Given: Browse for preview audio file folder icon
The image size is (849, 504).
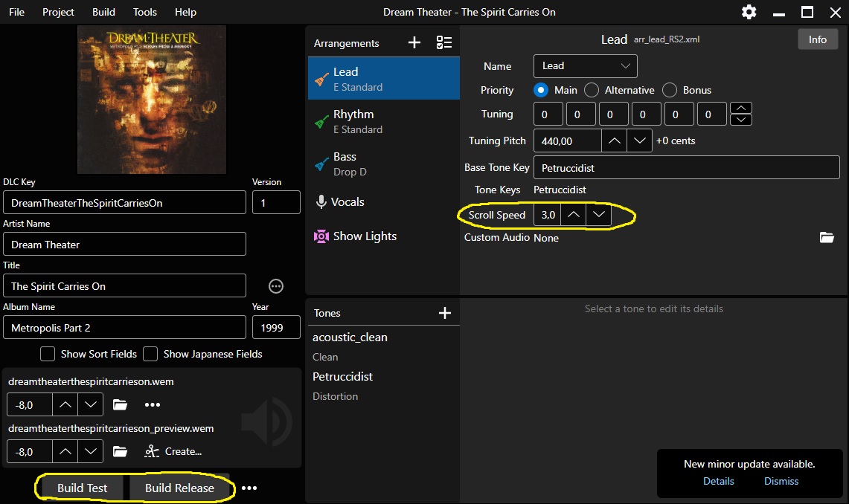Looking at the screenshot, I should tap(121, 451).
